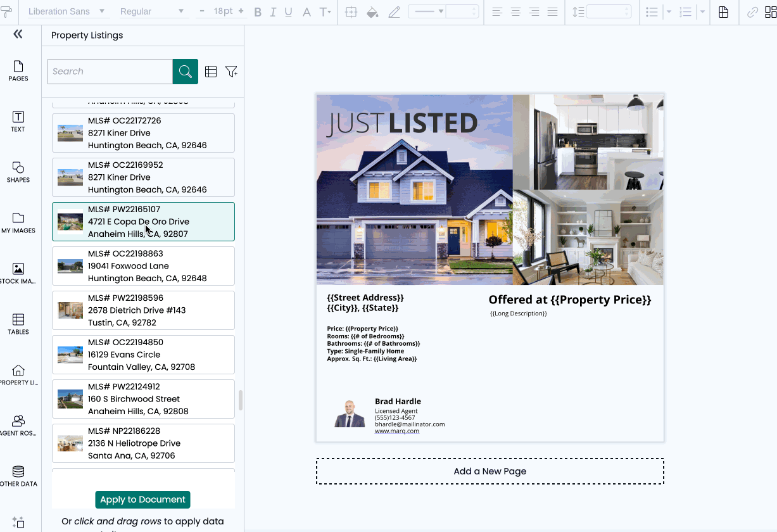Viewport: 777px width, 532px height.
Task: Apply numbered list formatting
Action: click(x=685, y=12)
